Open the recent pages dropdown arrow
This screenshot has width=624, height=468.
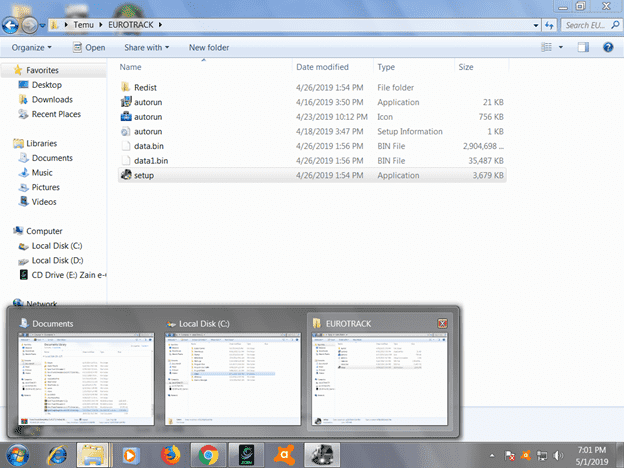(42, 25)
